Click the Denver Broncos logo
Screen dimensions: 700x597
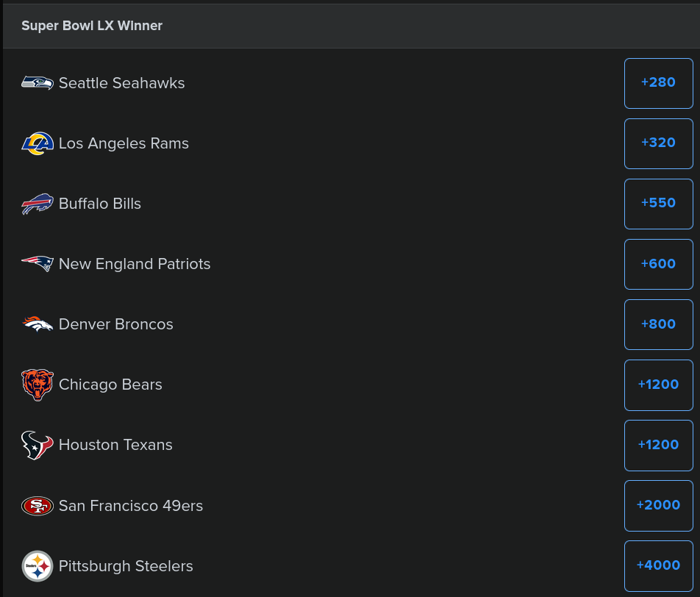coord(37,324)
